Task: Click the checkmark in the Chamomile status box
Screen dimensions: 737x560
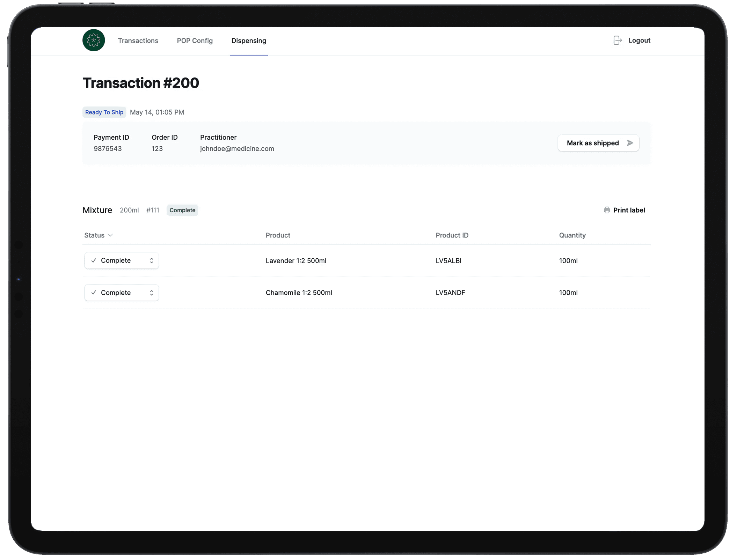Action: 94,293
